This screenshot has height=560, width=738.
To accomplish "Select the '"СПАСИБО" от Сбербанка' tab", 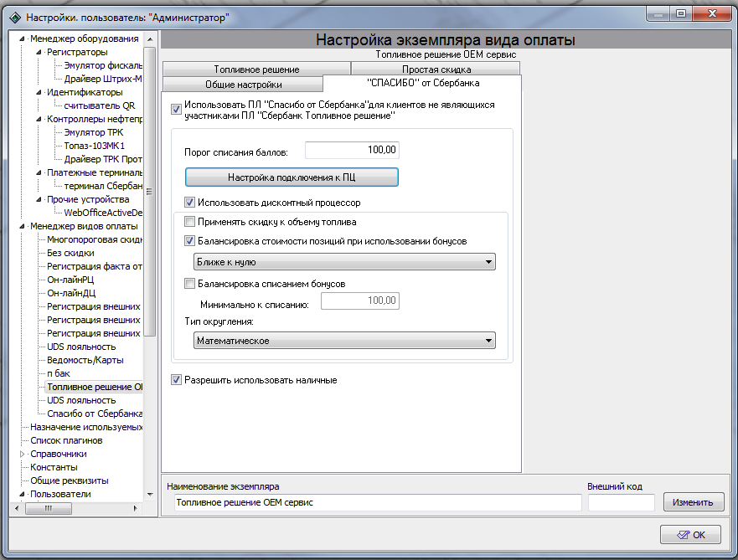I will click(x=423, y=83).
